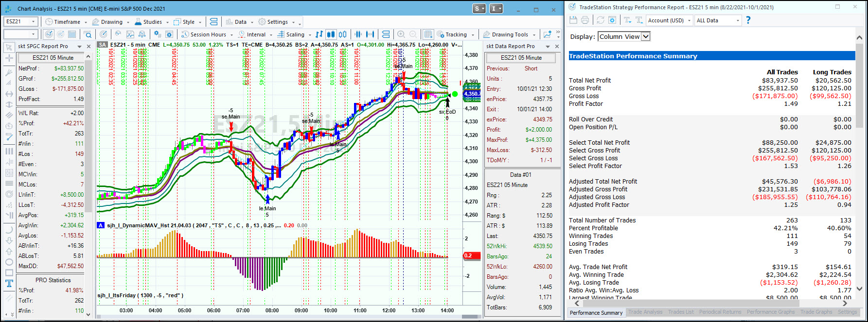Click the symbol link icon beside Style

click(213, 22)
